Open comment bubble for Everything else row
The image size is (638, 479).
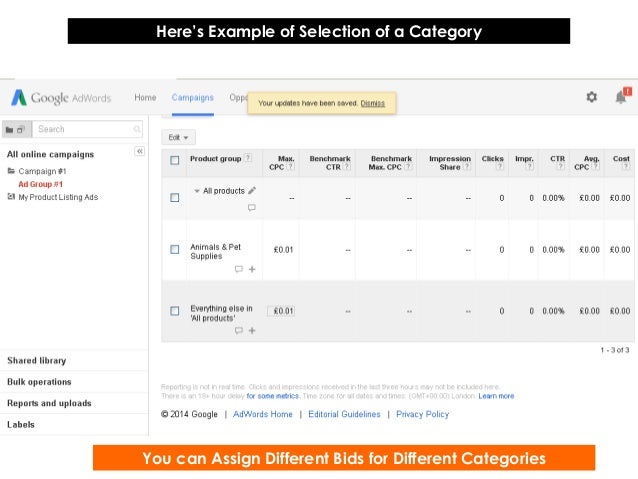pyautogui.click(x=239, y=330)
